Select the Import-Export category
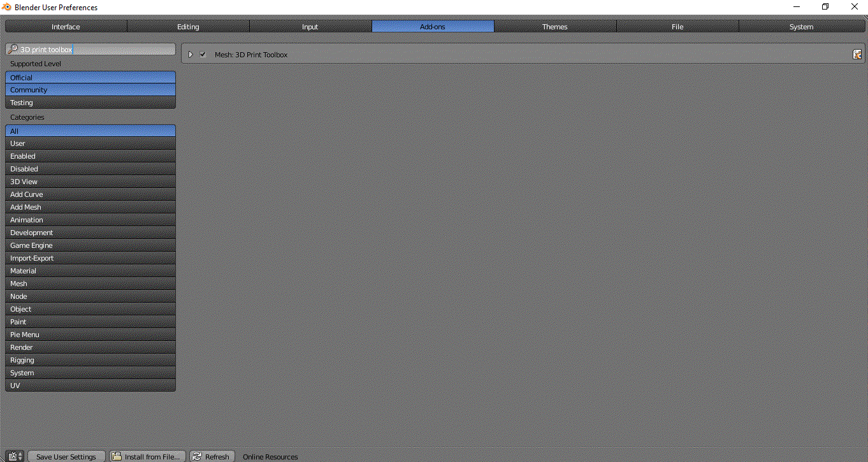Image resolution: width=868 pixels, height=462 pixels. tap(90, 258)
